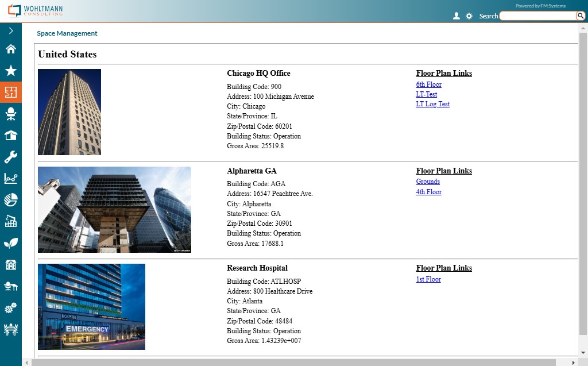Open the line chart sidebar icon
This screenshot has height=366, width=588.
point(11,179)
